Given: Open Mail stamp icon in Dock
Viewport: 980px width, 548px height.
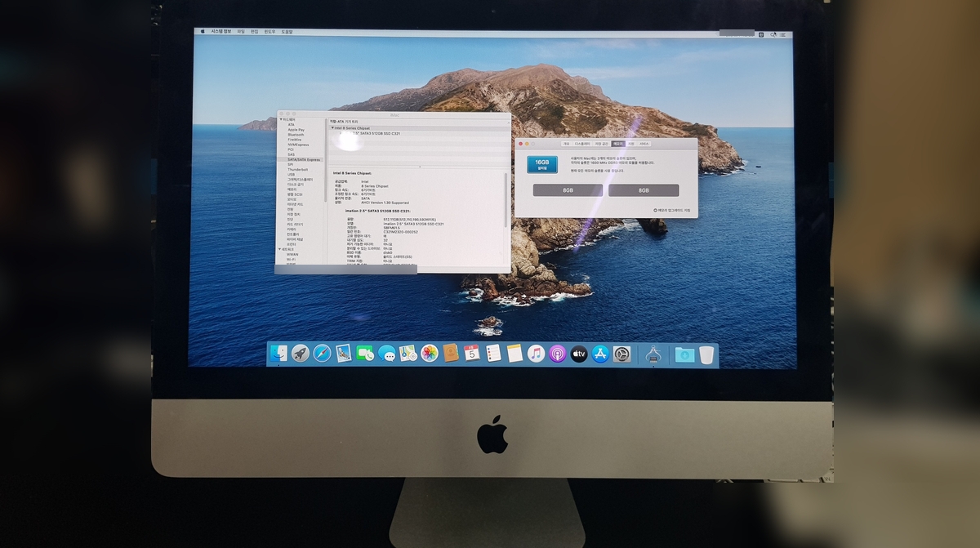Looking at the screenshot, I should click(343, 354).
